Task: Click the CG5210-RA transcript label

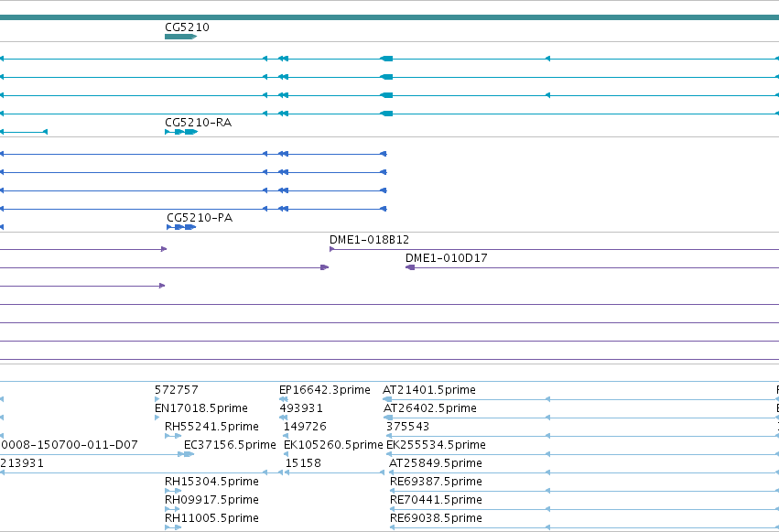Action: point(199,122)
